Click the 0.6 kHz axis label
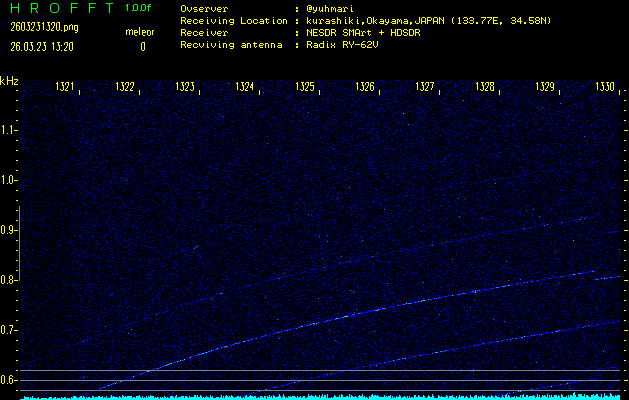The width and height of the screenshot is (629, 400). pyautogui.click(x=9, y=380)
